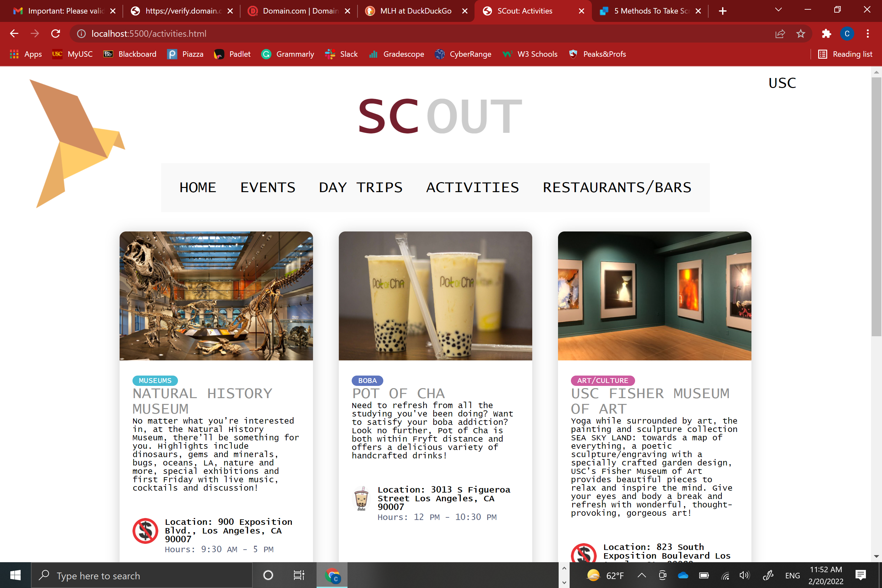
Task: Go to the DAY TRIPS page
Action: click(360, 187)
